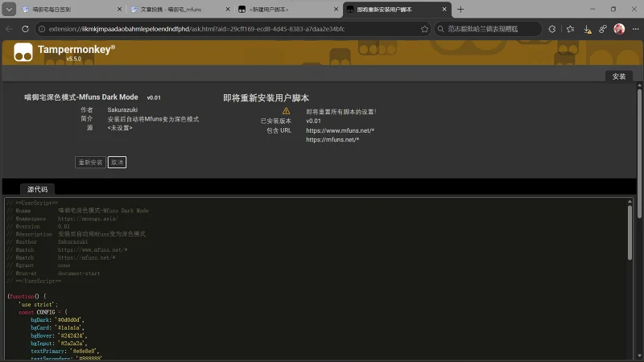Restore down the browser window
The height and width of the screenshot is (362, 644).
click(613, 9)
